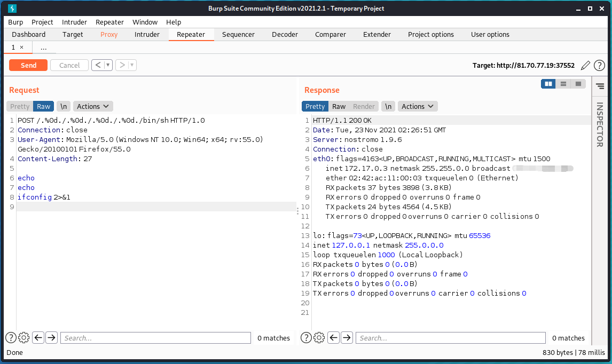Focus the response search field

(451, 338)
